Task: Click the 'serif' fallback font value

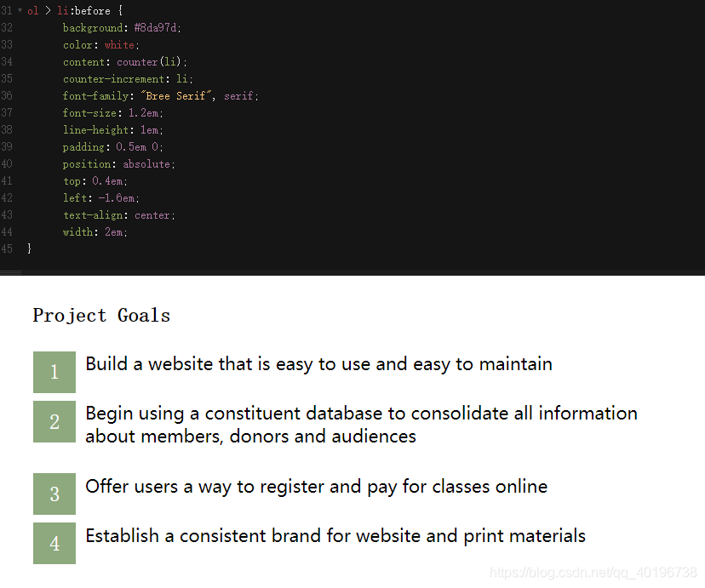Action: 238,96
